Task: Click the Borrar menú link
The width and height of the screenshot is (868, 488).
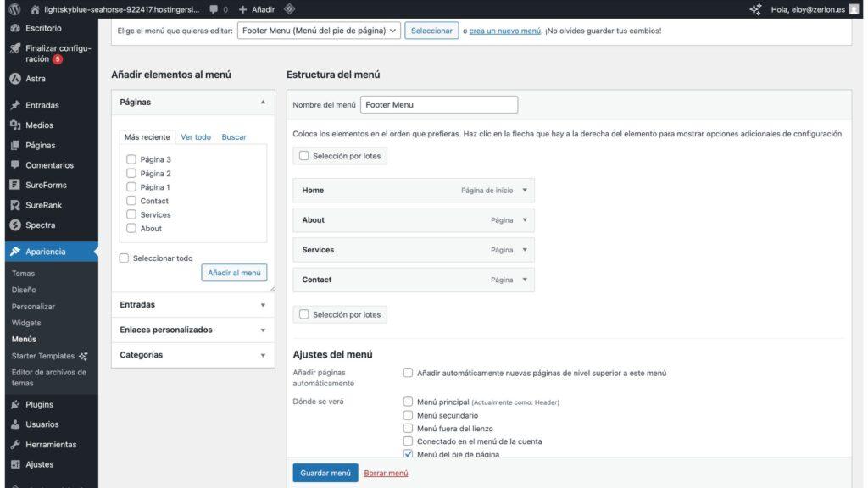Action: tap(386, 473)
